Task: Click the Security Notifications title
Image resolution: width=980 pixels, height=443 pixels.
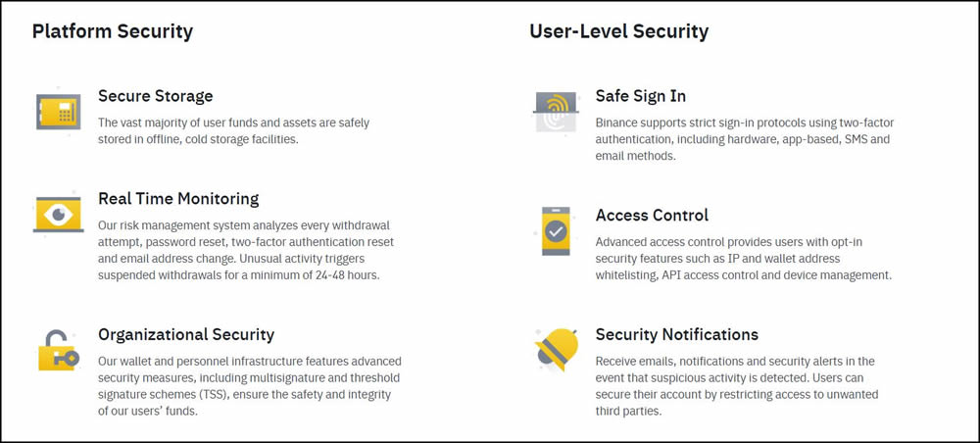Action: 677,335
